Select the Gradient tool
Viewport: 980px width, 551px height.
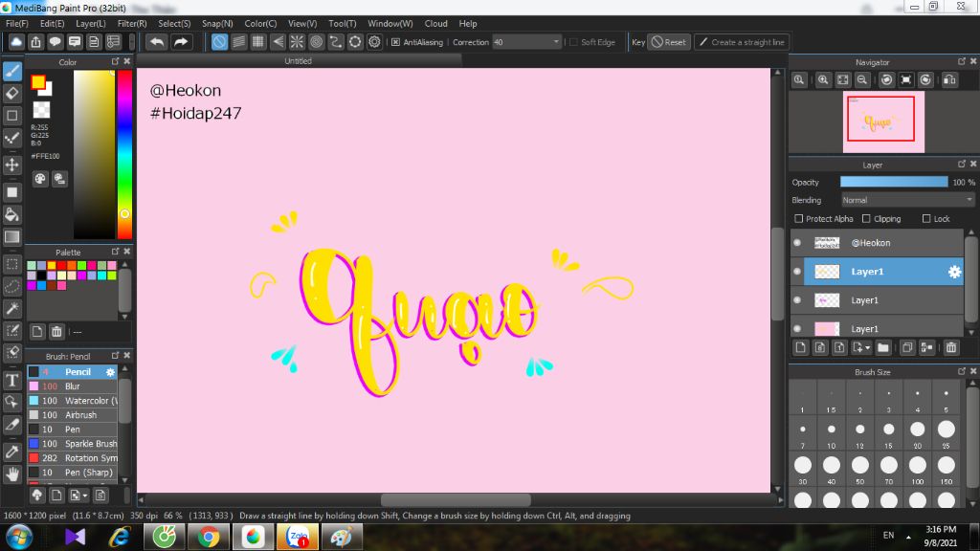tap(11, 237)
